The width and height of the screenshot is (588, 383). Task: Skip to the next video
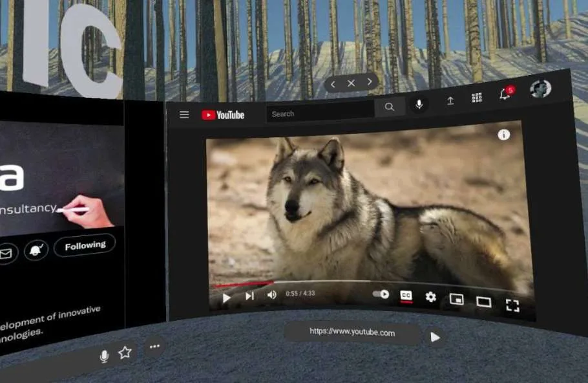pyautogui.click(x=249, y=296)
